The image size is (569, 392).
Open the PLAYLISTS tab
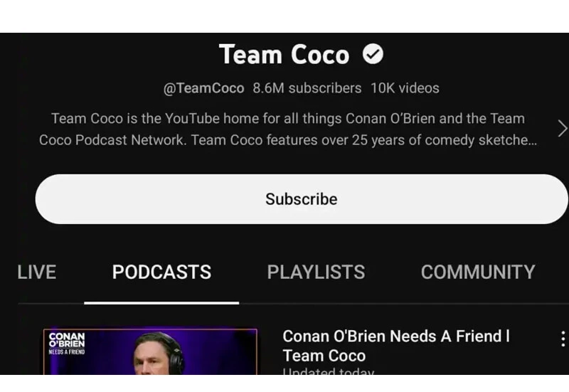pos(316,272)
